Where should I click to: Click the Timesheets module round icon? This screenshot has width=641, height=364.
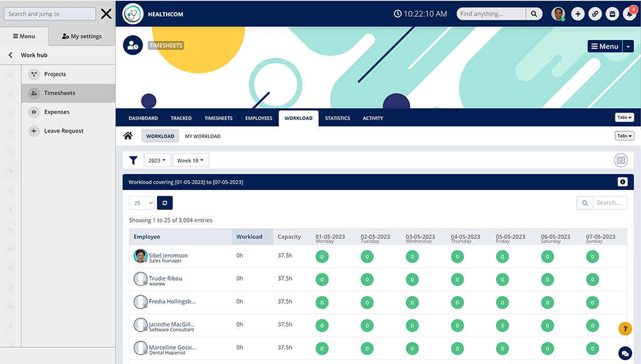pyautogui.click(x=133, y=46)
